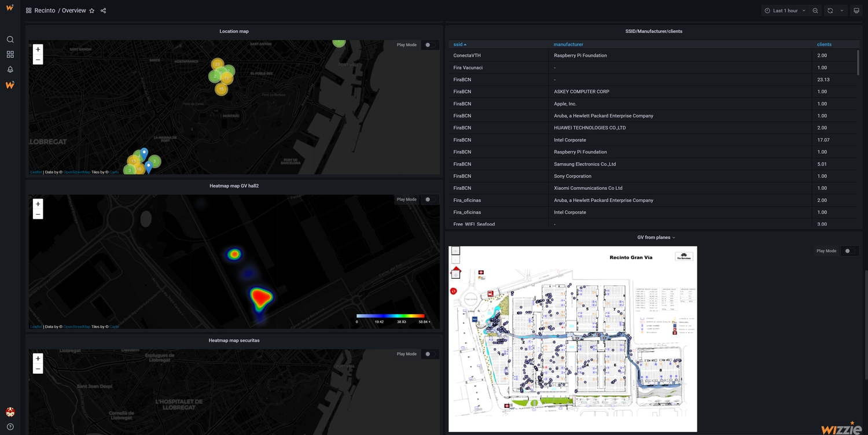Open the dashboard search
This screenshot has width=868, height=435.
pyautogui.click(x=10, y=39)
